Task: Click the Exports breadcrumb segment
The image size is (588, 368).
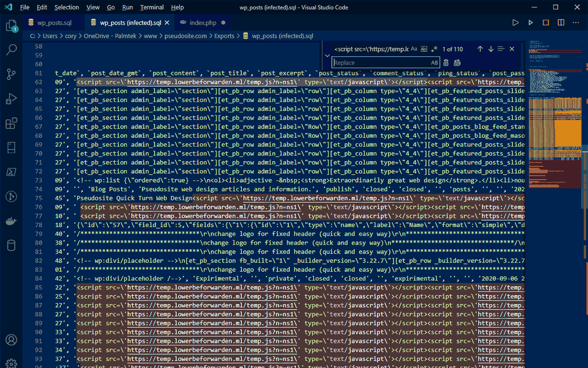Action: (224, 36)
